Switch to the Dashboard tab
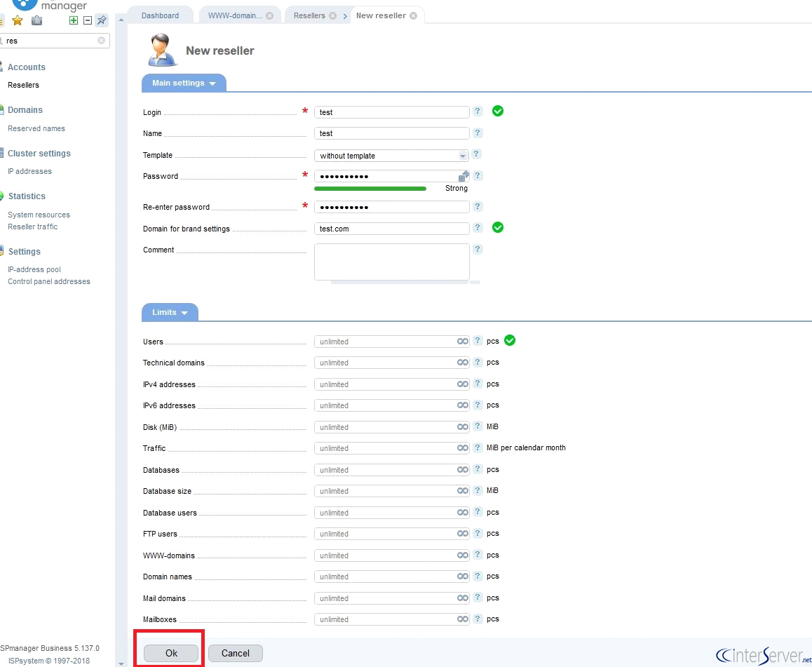Screen dimensions: 812x667 (160, 15)
